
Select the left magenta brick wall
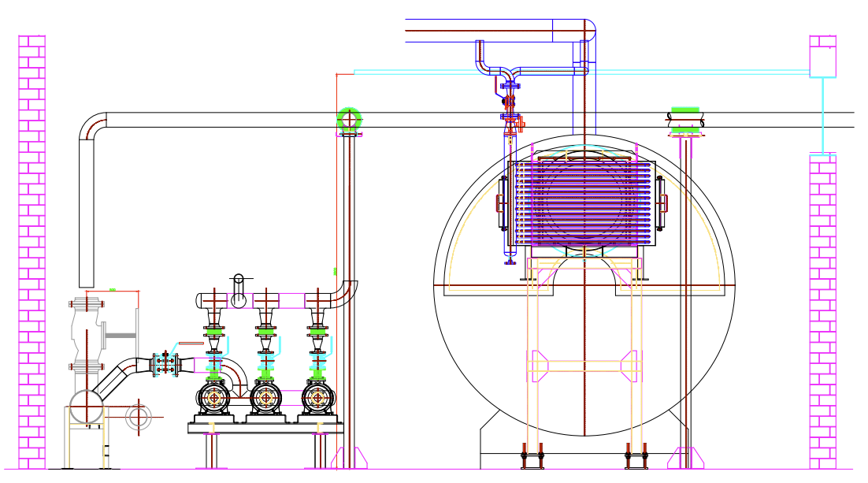(32, 252)
